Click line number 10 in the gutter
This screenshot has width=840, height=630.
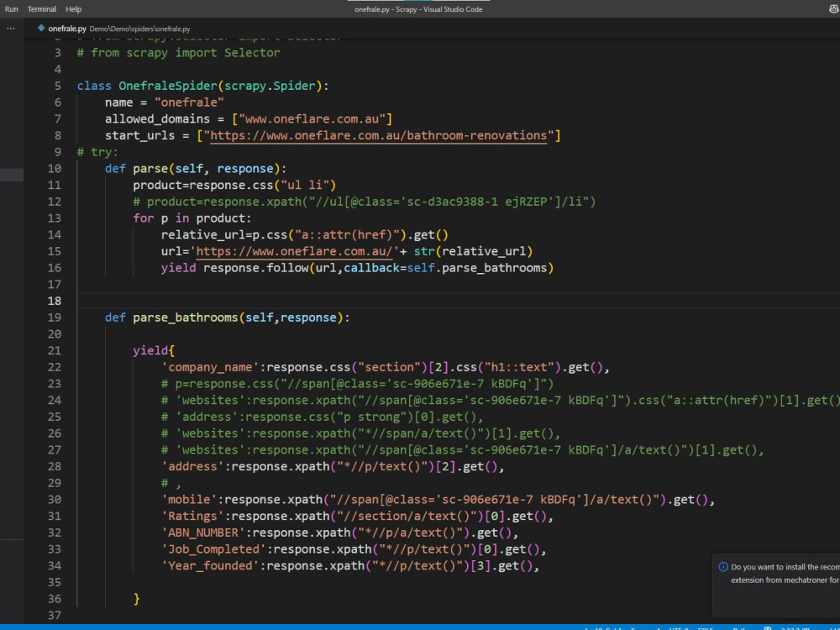point(54,169)
